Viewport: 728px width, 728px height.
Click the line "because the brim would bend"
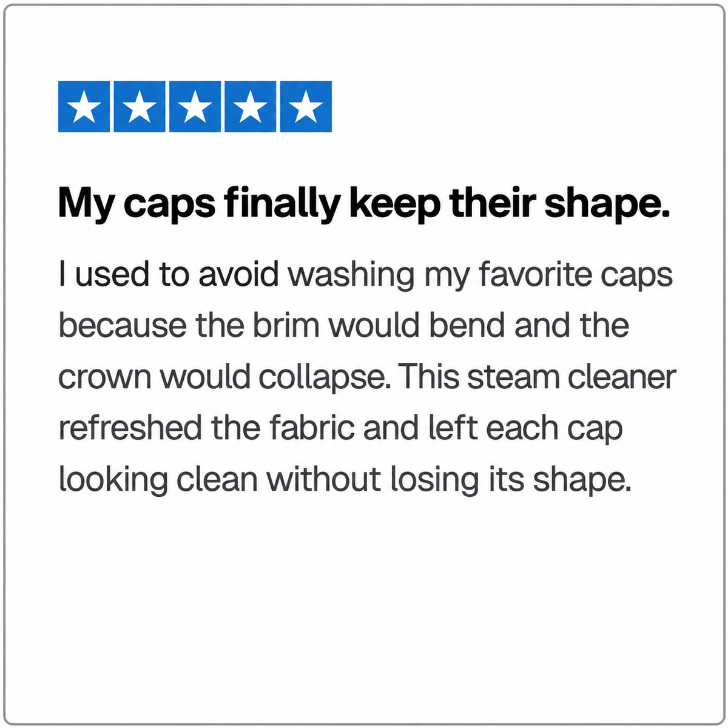343,325
